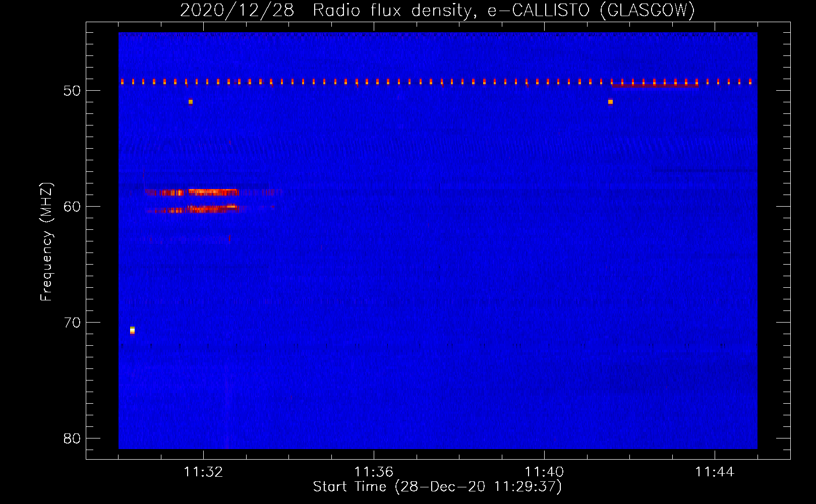
Task: Click the date "2020/12/28" in the title
Action: (x=237, y=10)
